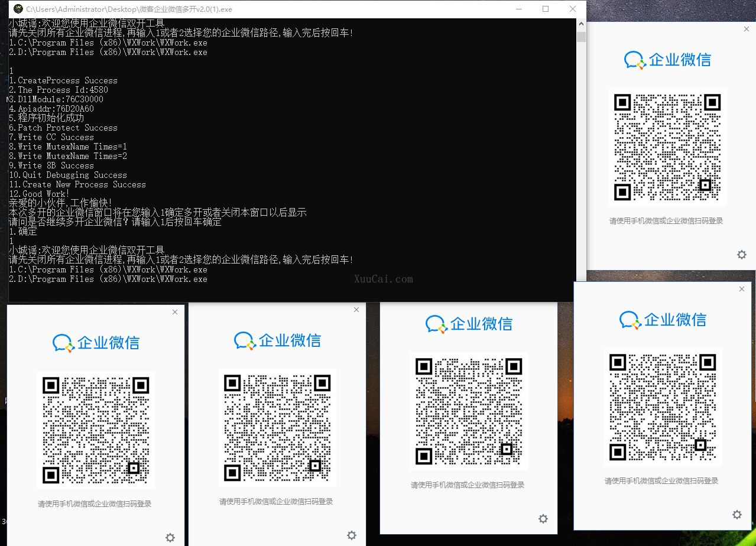Click 企业微信 logo in leftmost bottom login window
The width and height of the screenshot is (756, 546).
coord(96,343)
